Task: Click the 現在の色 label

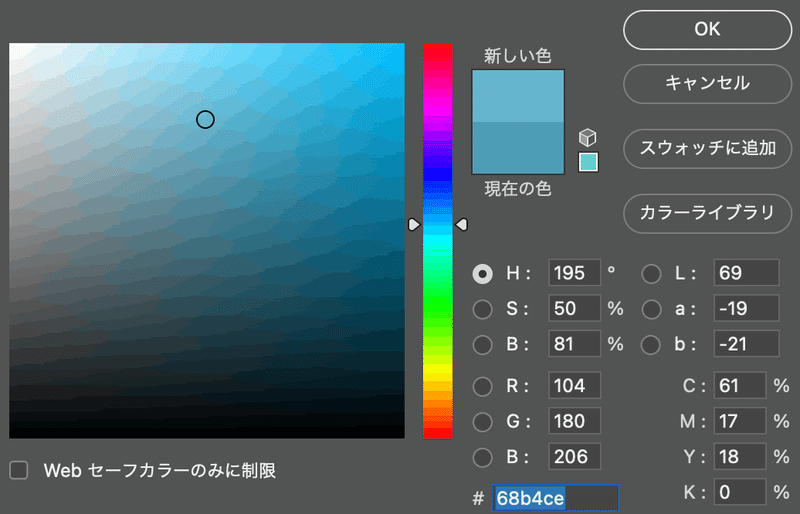Action: tap(518, 189)
